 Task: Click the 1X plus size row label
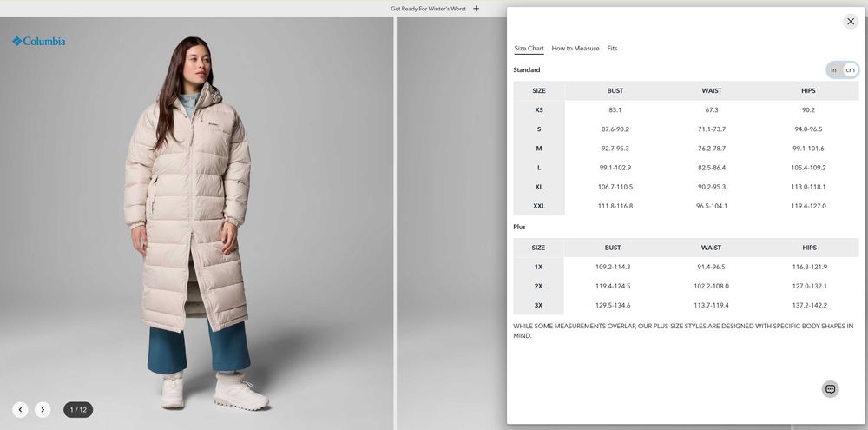(x=538, y=267)
